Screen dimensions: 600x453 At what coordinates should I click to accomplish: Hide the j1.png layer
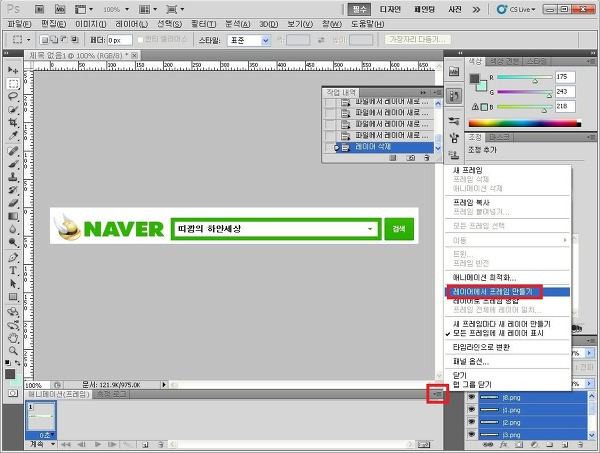click(471, 410)
